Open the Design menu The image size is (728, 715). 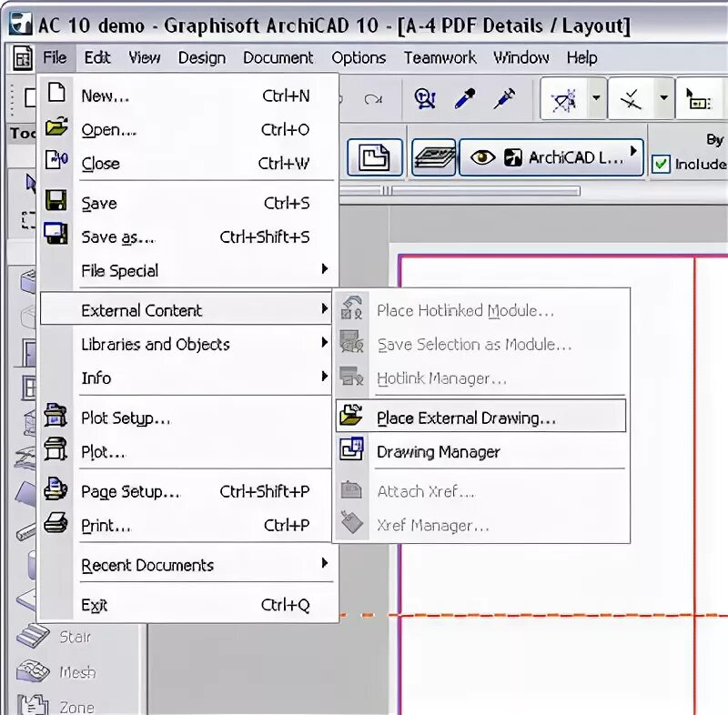click(202, 57)
